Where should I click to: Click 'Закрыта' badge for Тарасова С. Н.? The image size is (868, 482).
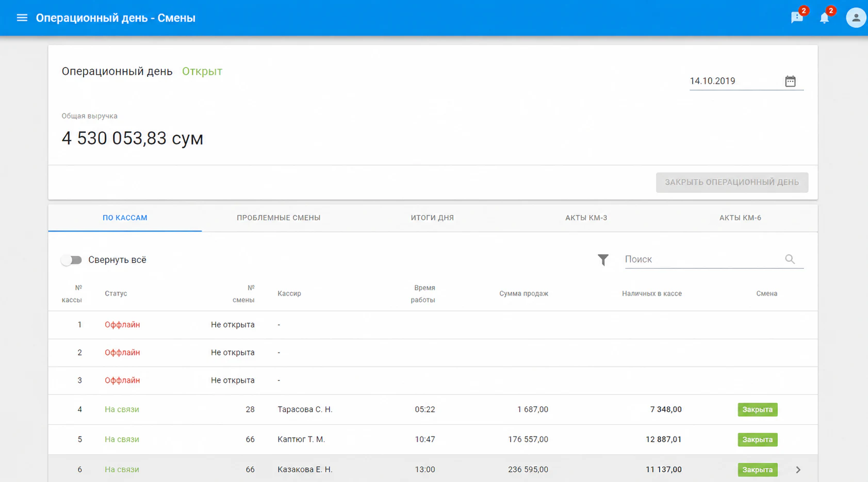point(757,409)
